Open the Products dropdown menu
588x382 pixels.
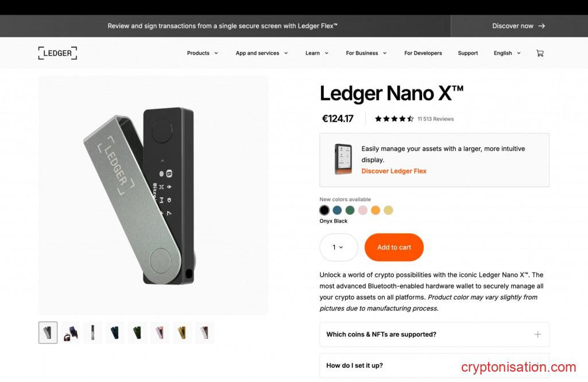(x=202, y=53)
